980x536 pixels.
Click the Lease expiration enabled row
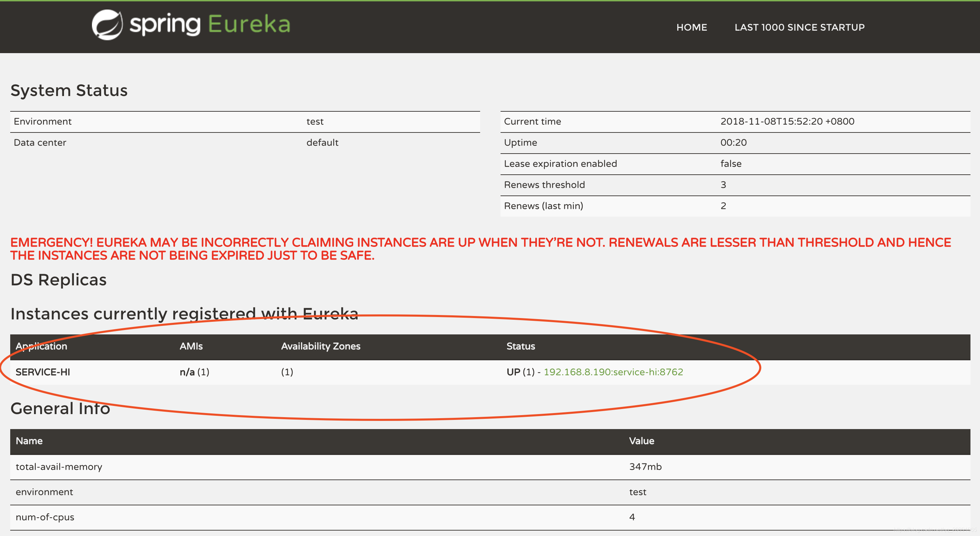coord(560,163)
